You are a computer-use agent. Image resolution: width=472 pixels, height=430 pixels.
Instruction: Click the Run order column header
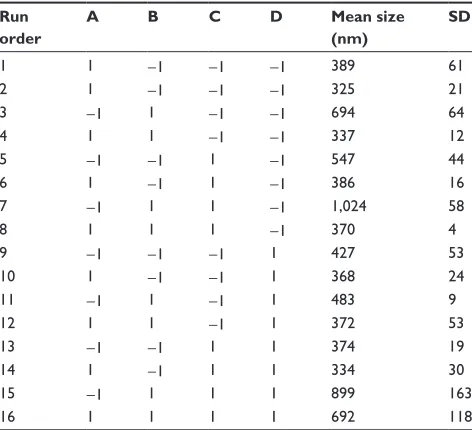point(20,28)
